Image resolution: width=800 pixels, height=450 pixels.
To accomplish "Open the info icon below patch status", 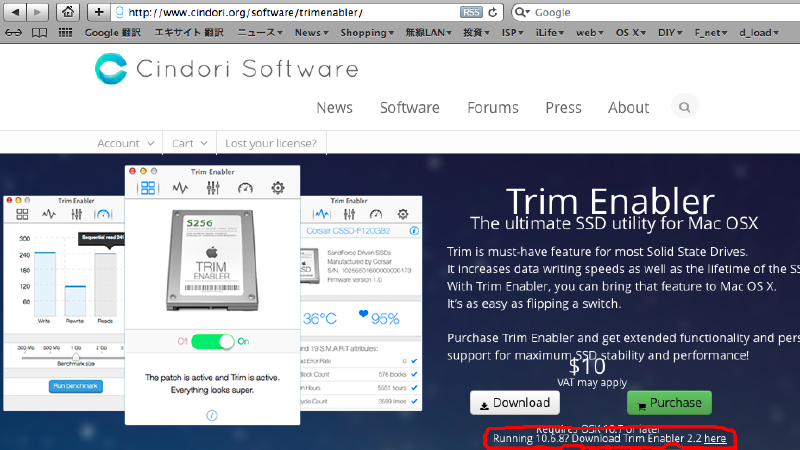I will pyautogui.click(x=212, y=415).
